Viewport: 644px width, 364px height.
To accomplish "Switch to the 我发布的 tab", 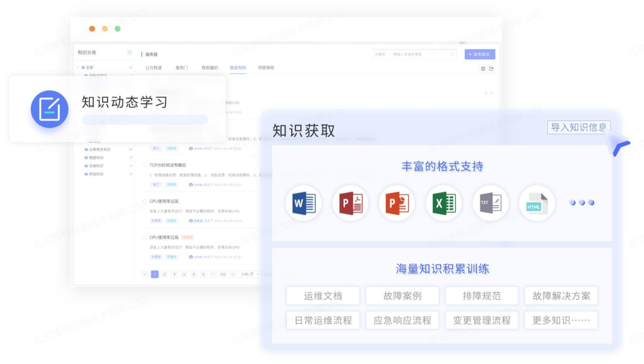I will tap(238, 68).
